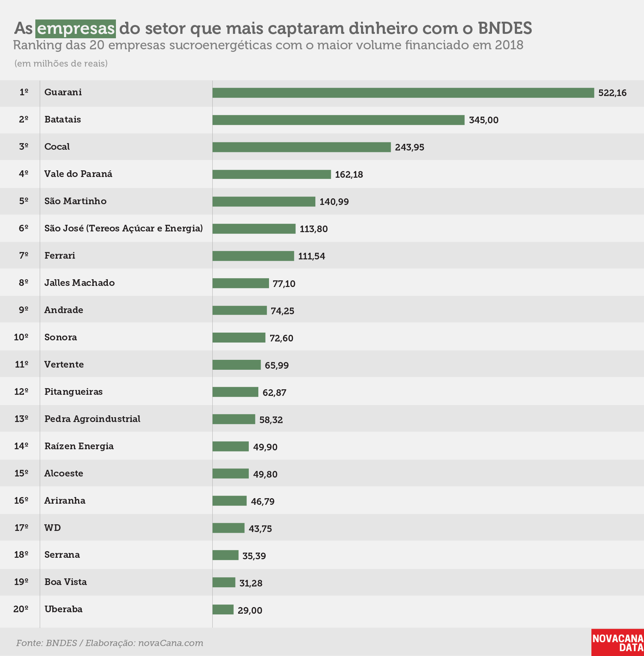Click the "Fonte: BNDES / Elaboração: novaCana.com" text
The height and width of the screenshot is (656, 644).
click(x=110, y=643)
